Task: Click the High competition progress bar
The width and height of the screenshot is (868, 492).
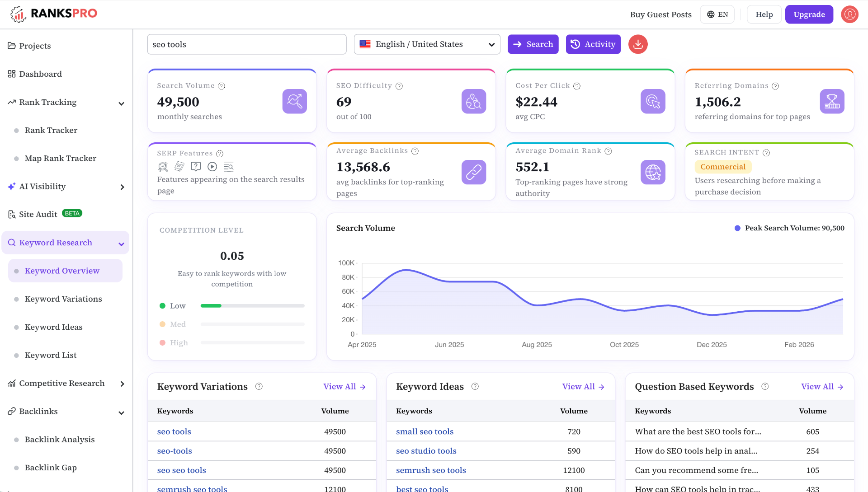Action: pyautogui.click(x=252, y=343)
